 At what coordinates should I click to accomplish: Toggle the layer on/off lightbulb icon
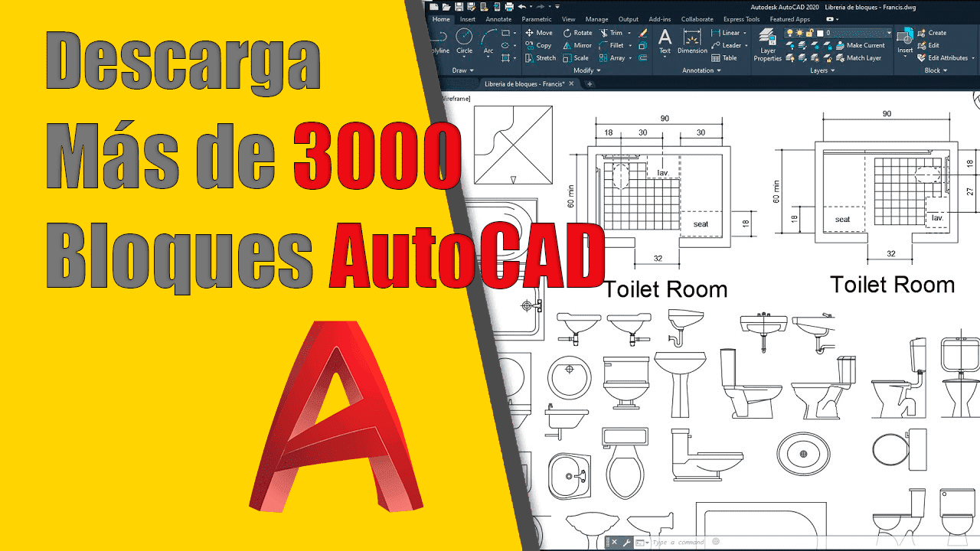pos(789,33)
